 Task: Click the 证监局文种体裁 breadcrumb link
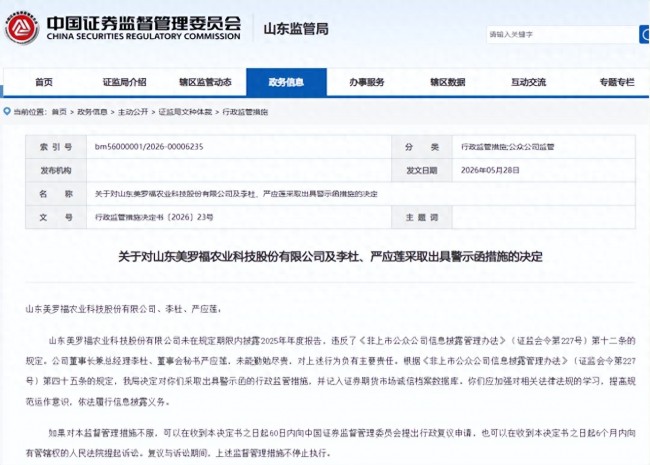tap(185, 112)
